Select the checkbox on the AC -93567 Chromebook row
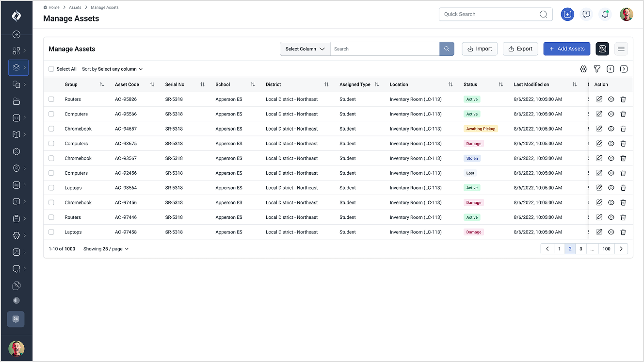This screenshot has width=644, height=362. click(51, 158)
